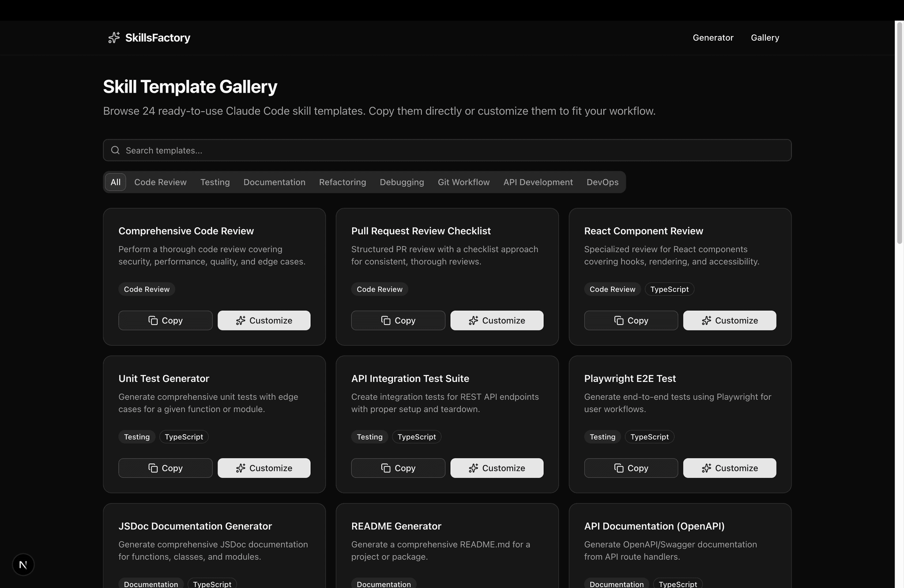Click copy icon on API Integration Test Suite

(x=385, y=468)
